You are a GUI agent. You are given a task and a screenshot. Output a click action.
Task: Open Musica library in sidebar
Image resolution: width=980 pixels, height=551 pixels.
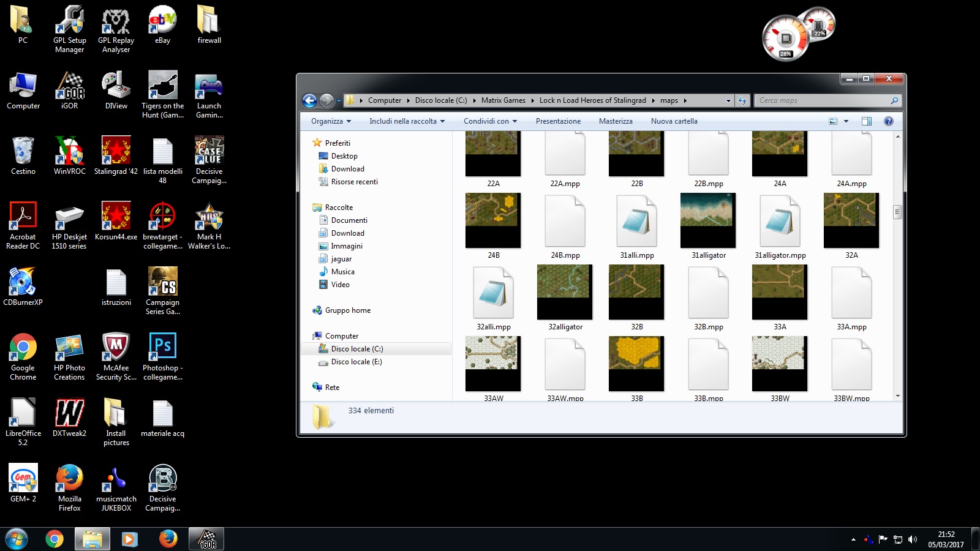pos(342,272)
